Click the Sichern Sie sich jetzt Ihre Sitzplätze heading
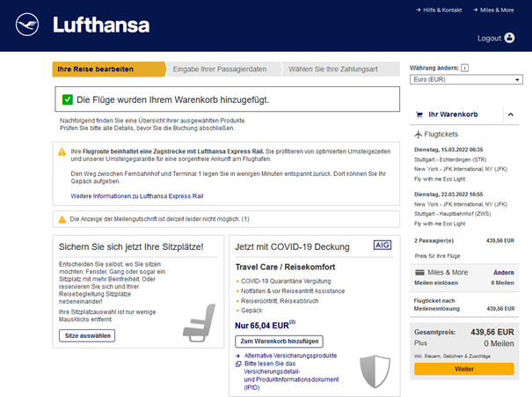Screen dimensions: 532x397 [x=131, y=246]
